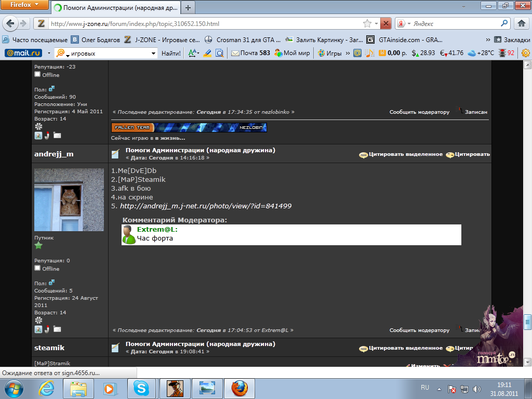Go forward with the forward arrow
This screenshot has height=399, width=532.
[23, 23]
